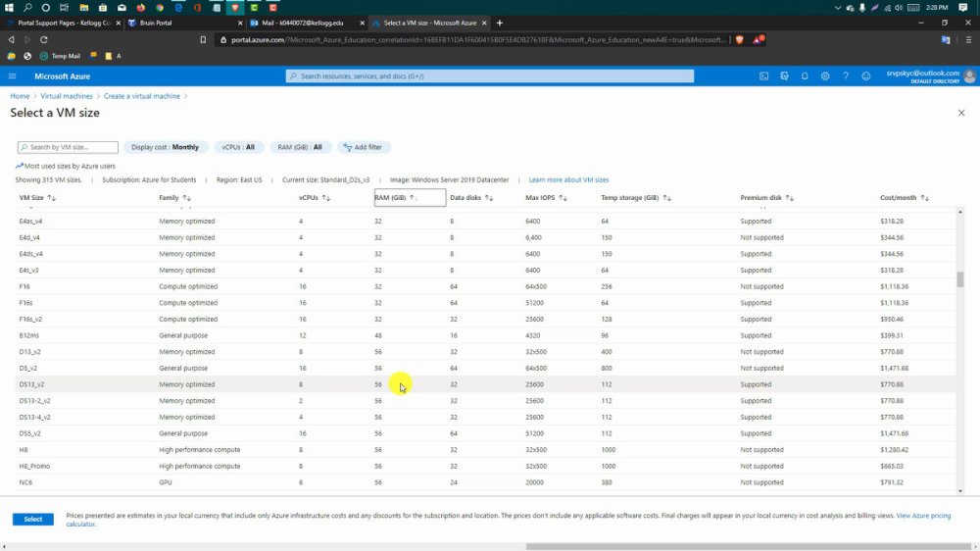
Task: Open the vCPUs All filter
Action: point(238,147)
